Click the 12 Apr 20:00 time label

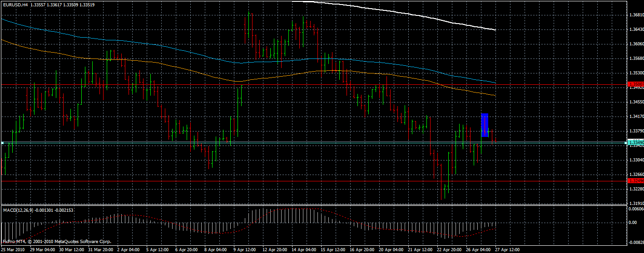(x=275, y=250)
